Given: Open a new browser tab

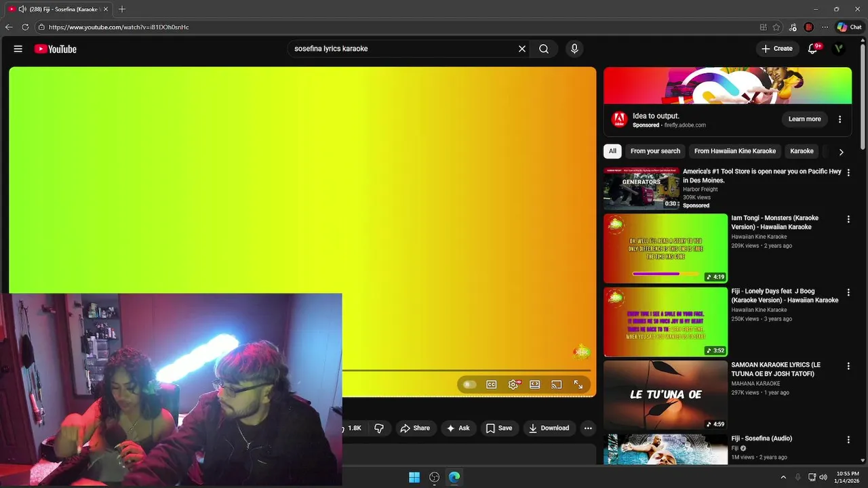Looking at the screenshot, I should point(122,9).
